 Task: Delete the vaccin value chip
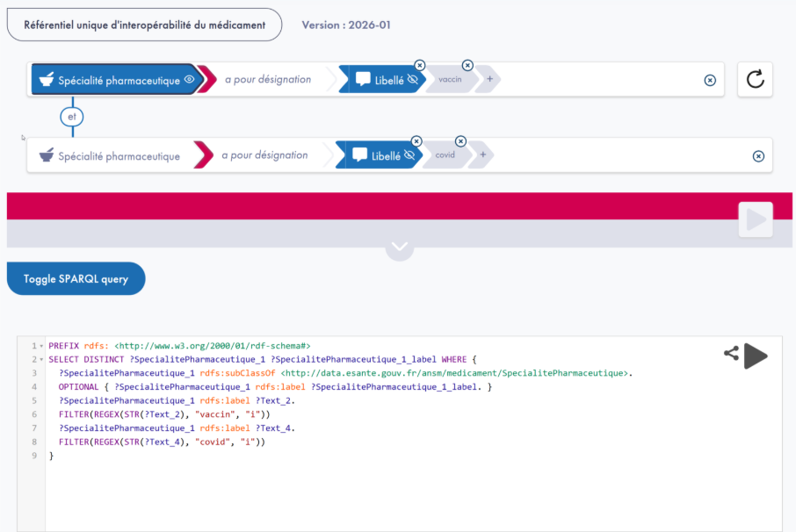pos(467,65)
